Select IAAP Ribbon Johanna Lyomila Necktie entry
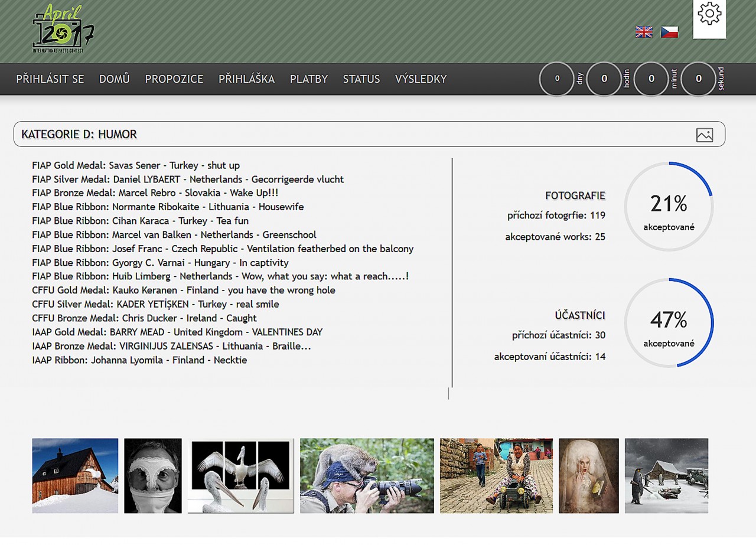 coord(139,360)
